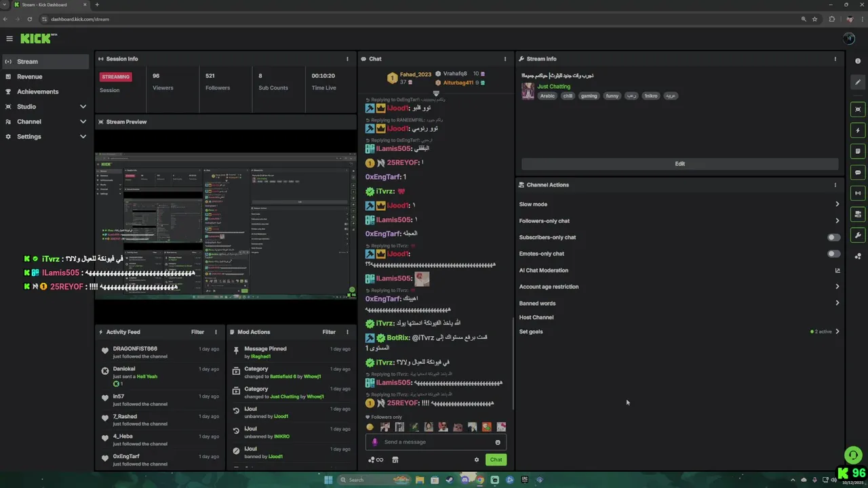
Task: Click the emoji picker in message box
Action: coord(498,442)
